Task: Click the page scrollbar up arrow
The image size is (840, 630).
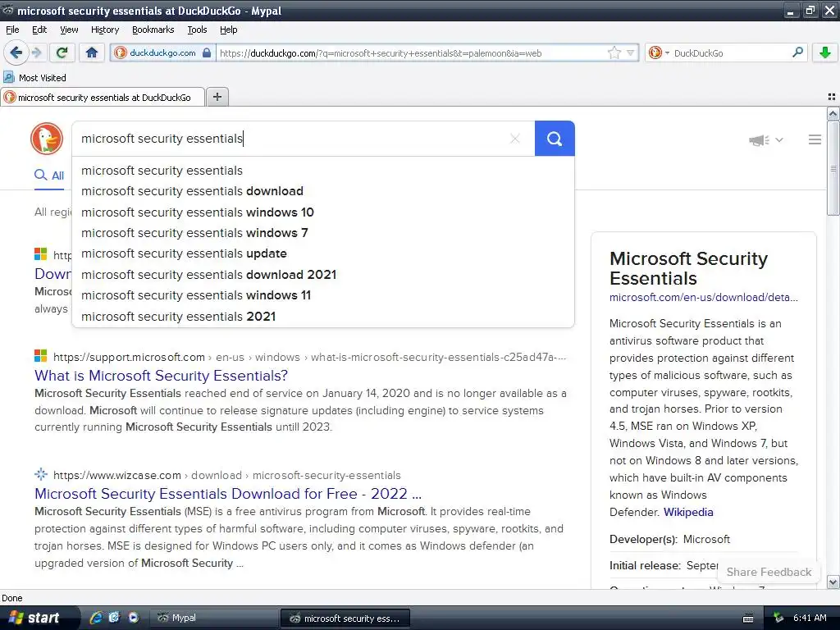Action: [x=833, y=113]
